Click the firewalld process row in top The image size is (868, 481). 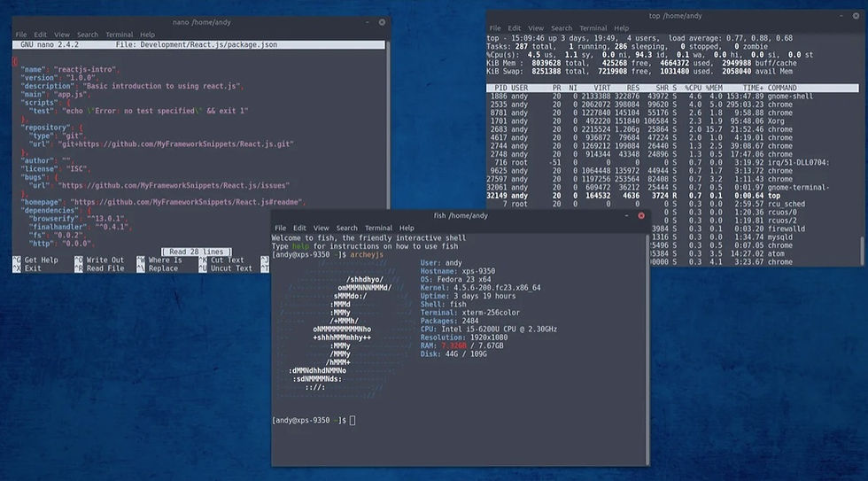tap(755, 229)
